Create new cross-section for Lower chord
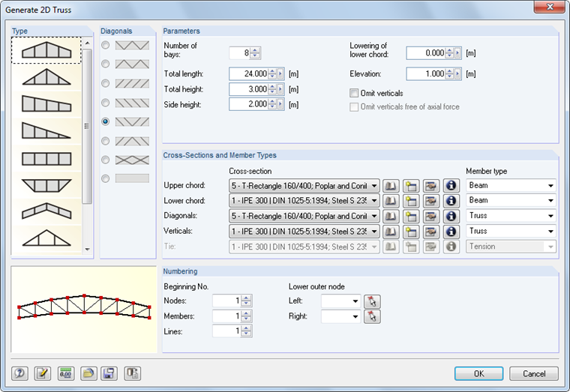Viewport: 570px width, 392px height. point(411,201)
